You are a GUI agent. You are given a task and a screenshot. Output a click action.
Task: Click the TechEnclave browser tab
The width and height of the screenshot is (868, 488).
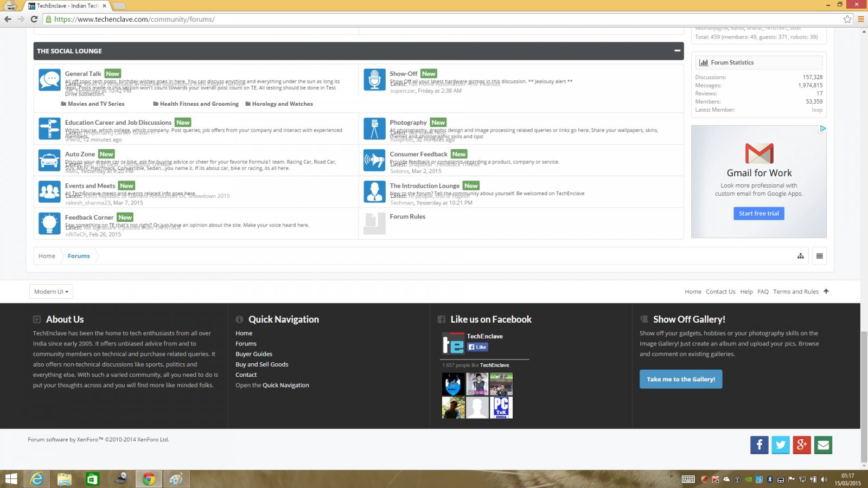(67, 6)
